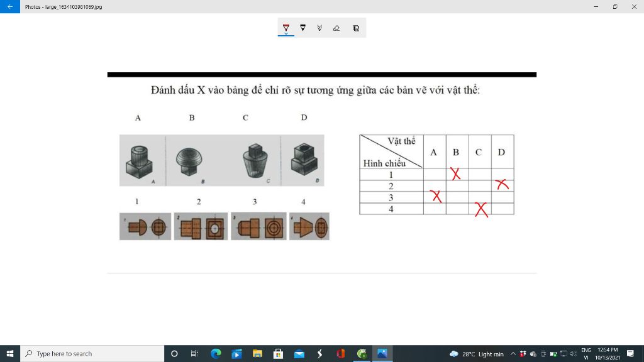Click the 3D object photo strip
Viewport: 644px width, 362px height.
click(222, 160)
